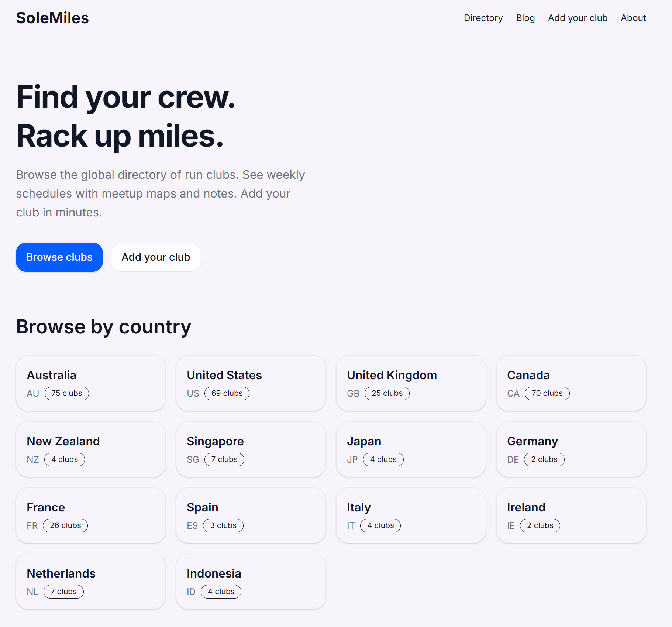Open the Directory nav link
The height and width of the screenshot is (627, 672).
pyautogui.click(x=483, y=18)
